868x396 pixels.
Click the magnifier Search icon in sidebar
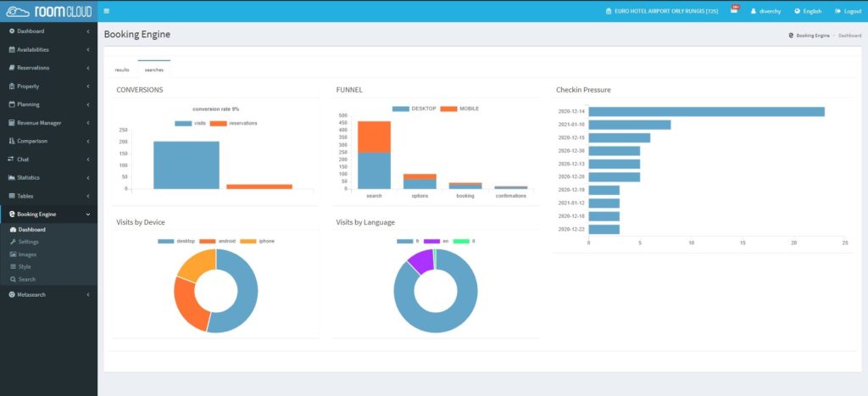12,279
